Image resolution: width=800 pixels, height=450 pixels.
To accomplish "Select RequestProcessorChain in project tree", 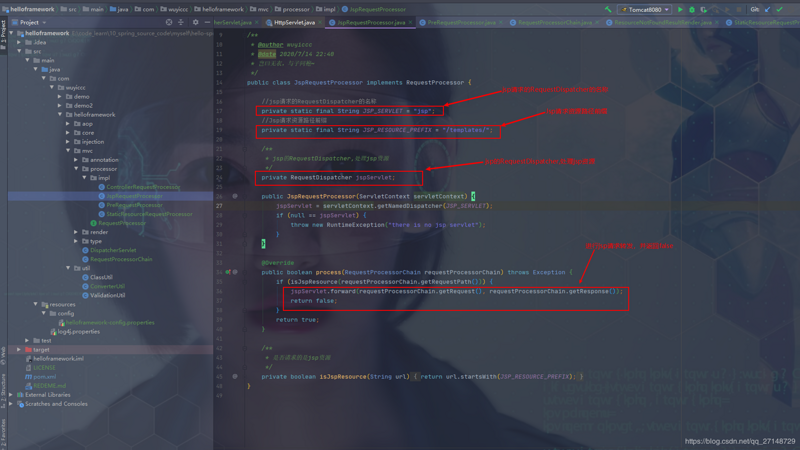I will [x=117, y=259].
